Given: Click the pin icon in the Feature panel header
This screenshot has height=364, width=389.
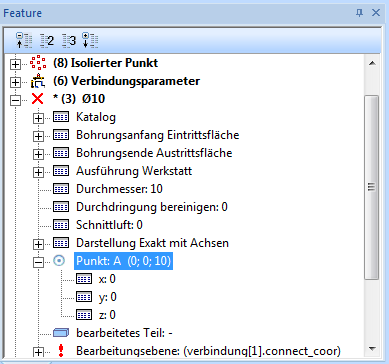Looking at the screenshot, I should pyautogui.click(x=359, y=13).
